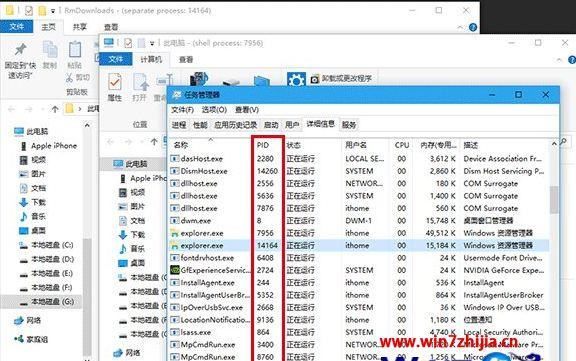Open the 文件(F) menu in Task Manager

point(183,110)
